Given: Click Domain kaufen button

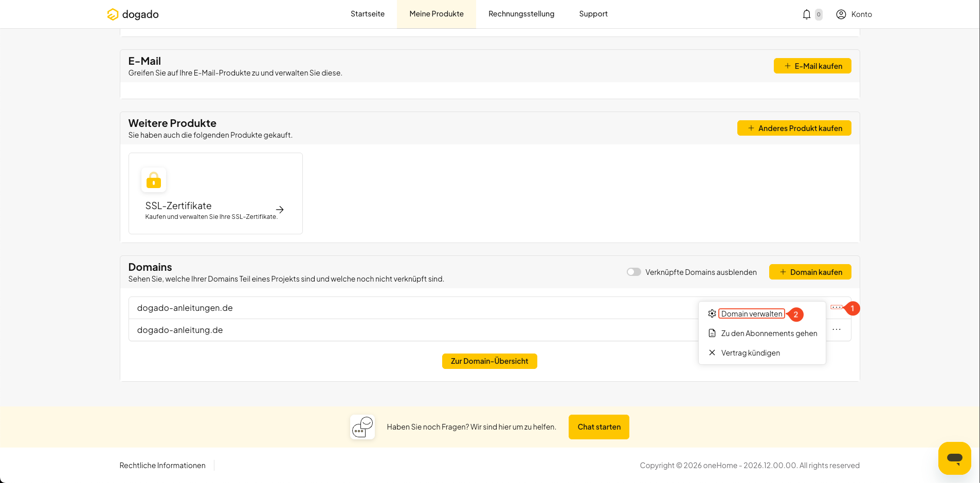Looking at the screenshot, I should 810,272.
